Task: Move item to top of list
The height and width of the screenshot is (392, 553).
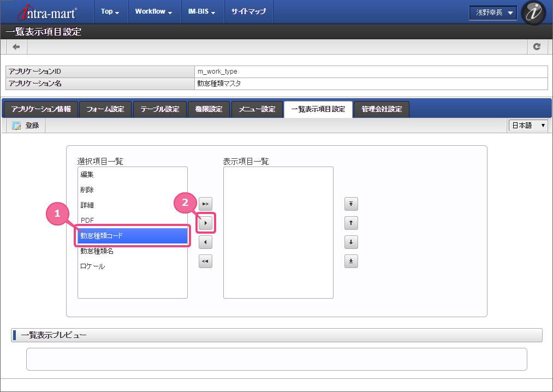Action: point(351,204)
